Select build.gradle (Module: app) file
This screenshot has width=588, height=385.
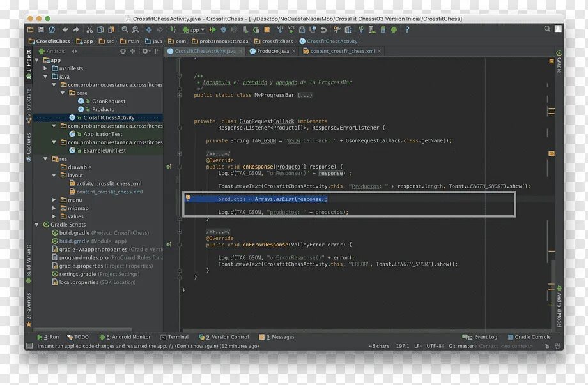click(x=93, y=241)
